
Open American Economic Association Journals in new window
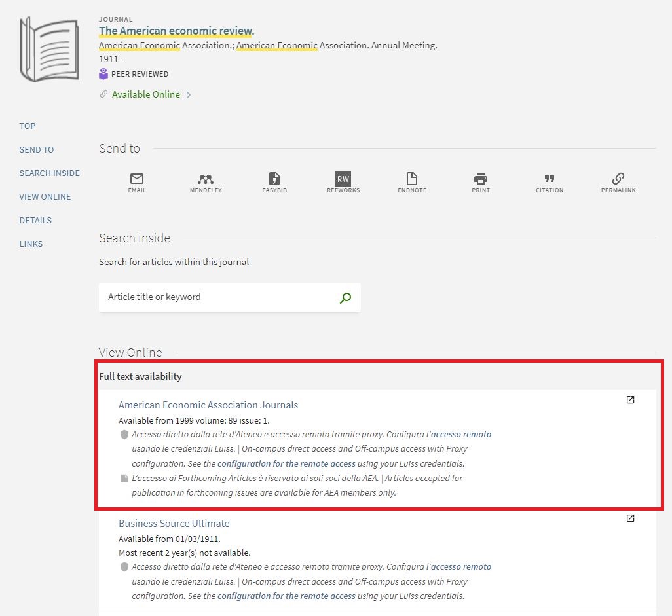click(x=630, y=400)
